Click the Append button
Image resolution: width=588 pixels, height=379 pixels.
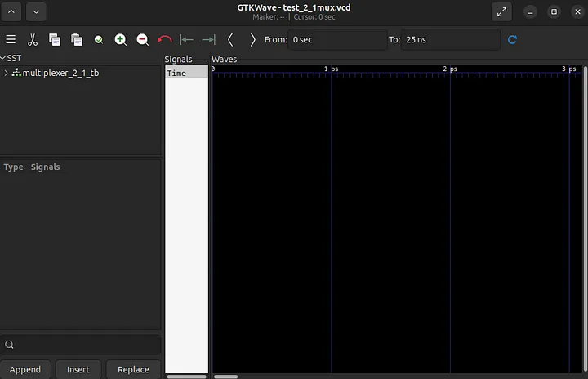point(25,370)
